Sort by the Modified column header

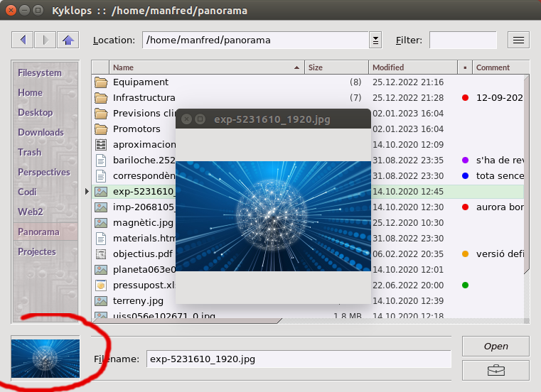click(412, 67)
